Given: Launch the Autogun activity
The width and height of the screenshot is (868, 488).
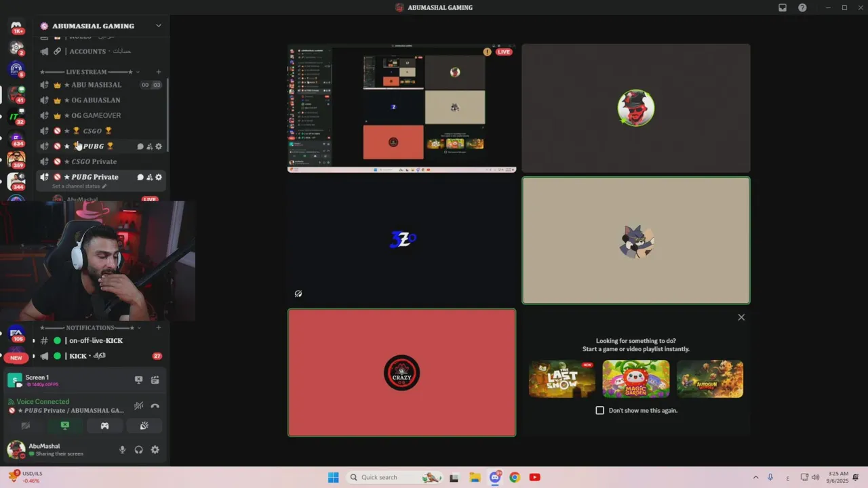Looking at the screenshot, I should pyautogui.click(x=710, y=379).
